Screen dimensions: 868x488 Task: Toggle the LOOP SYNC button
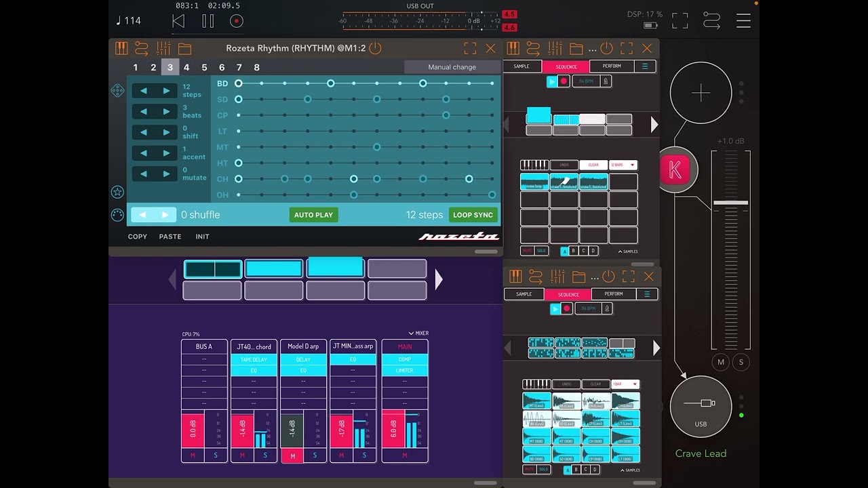tap(473, 215)
